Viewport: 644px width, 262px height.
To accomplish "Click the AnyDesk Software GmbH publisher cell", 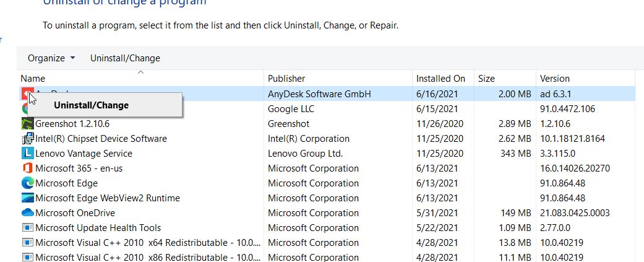I will 319,94.
